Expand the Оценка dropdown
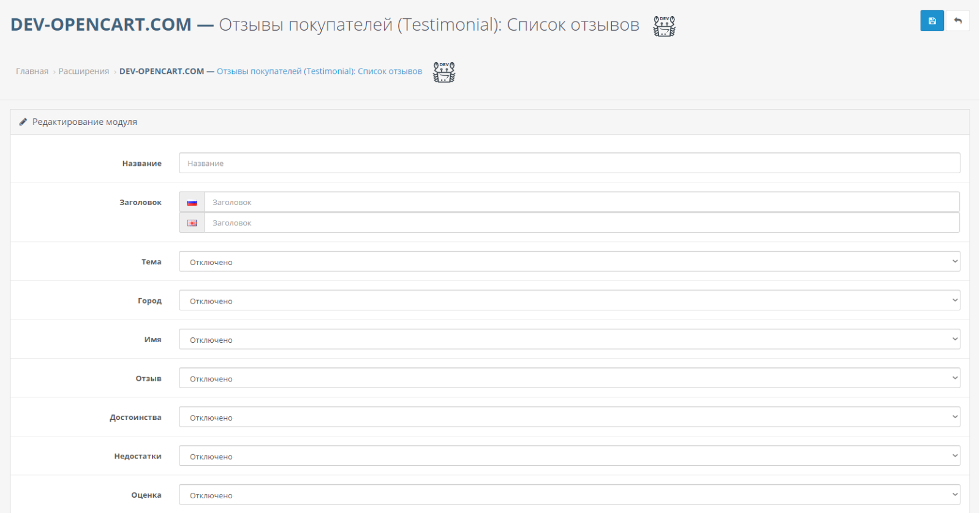Image resolution: width=980 pixels, height=513 pixels. coord(569,495)
